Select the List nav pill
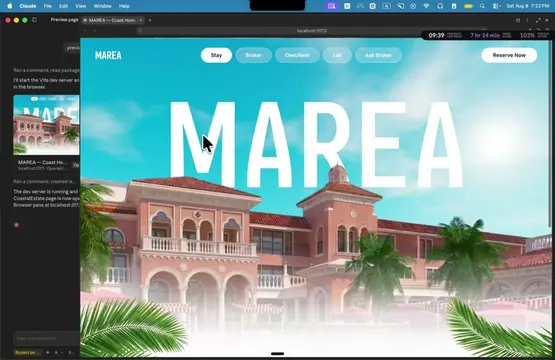Viewport: 555px width, 360px height. click(x=337, y=55)
